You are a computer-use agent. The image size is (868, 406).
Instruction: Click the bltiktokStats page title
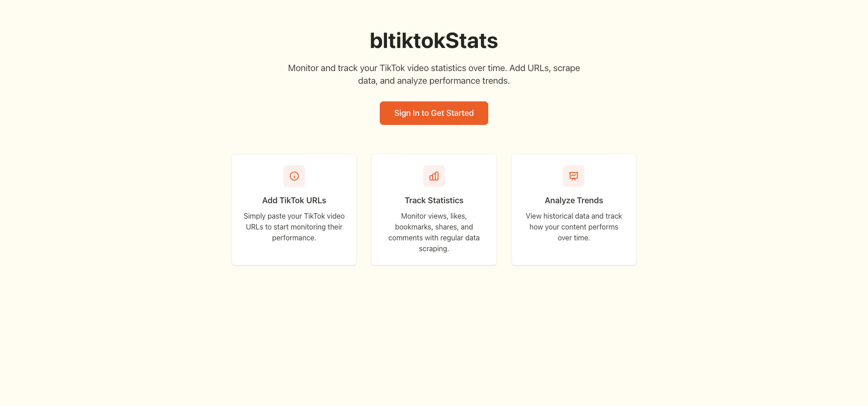pyautogui.click(x=434, y=41)
